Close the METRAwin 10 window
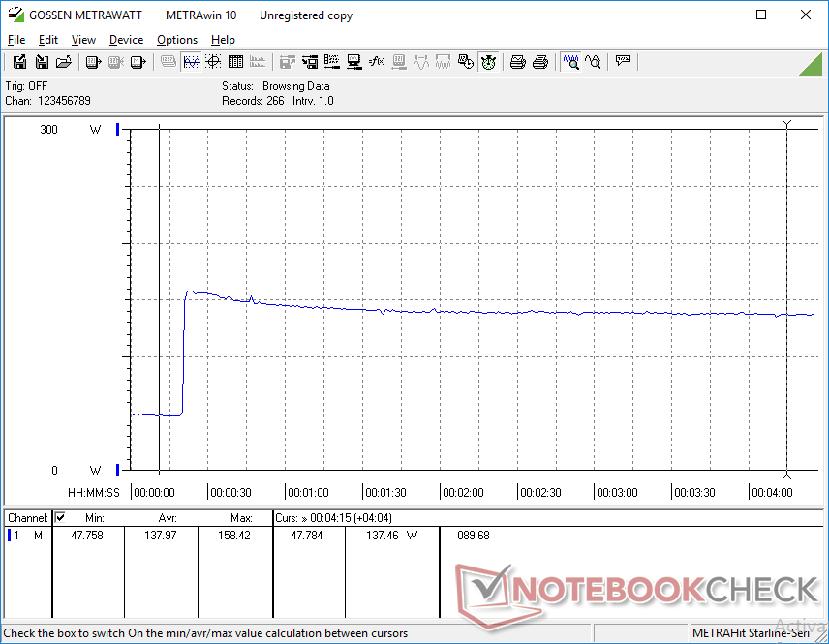 click(805, 15)
